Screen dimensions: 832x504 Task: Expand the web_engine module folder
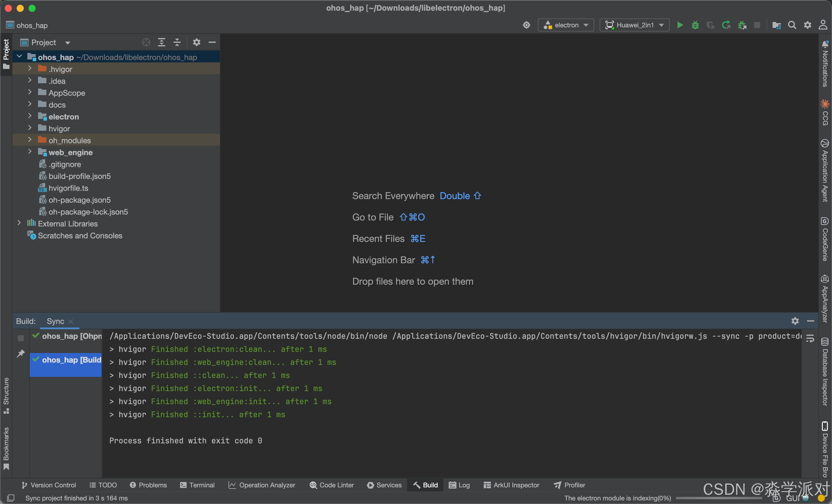pyautogui.click(x=30, y=152)
